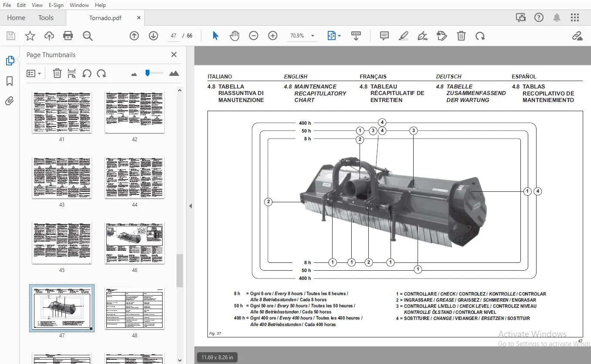Select page 46 thumbnail

click(x=134, y=243)
